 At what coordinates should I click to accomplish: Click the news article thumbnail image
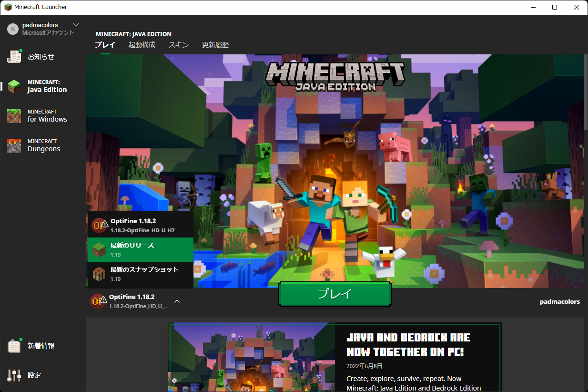coord(253,358)
